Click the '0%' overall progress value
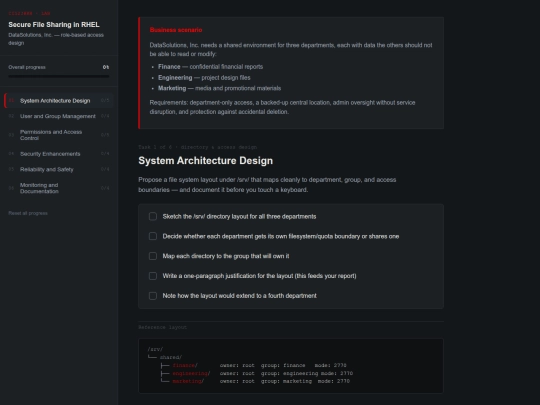This screenshot has width=540, height=405. pyautogui.click(x=106, y=67)
